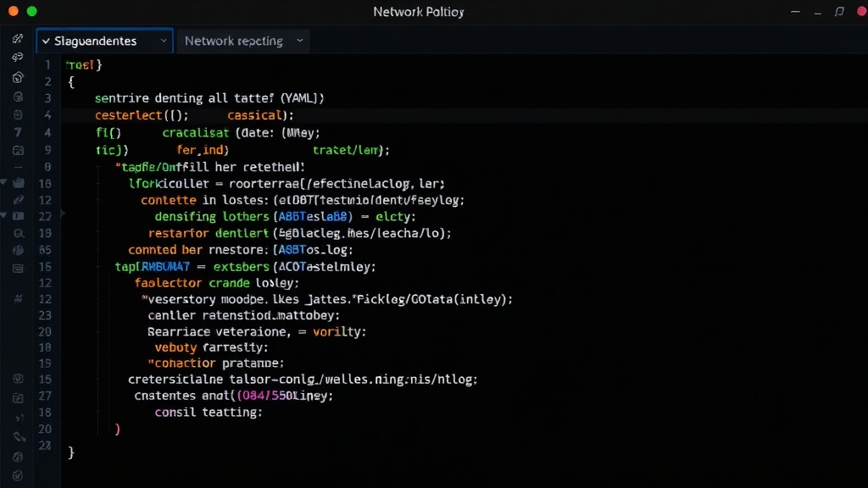Click the green 'tratet/lem' text
Image resolution: width=868 pixels, height=488 pixels.
point(346,150)
